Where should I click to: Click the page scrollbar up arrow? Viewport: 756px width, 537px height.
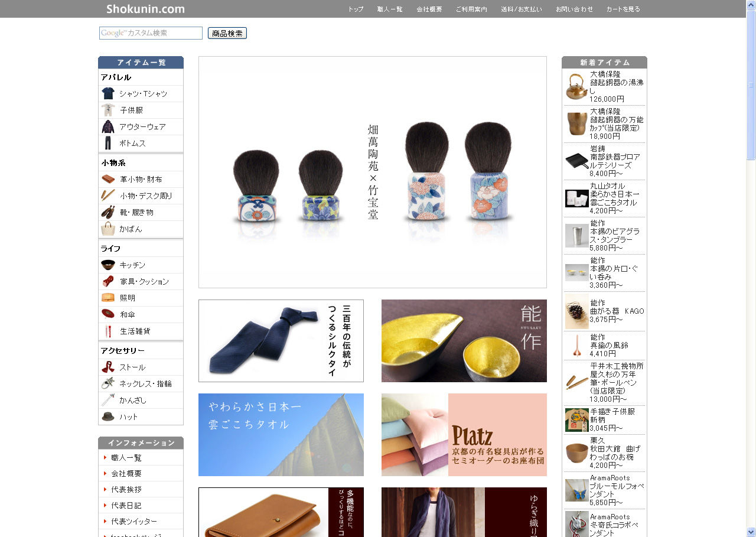[x=751, y=5]
